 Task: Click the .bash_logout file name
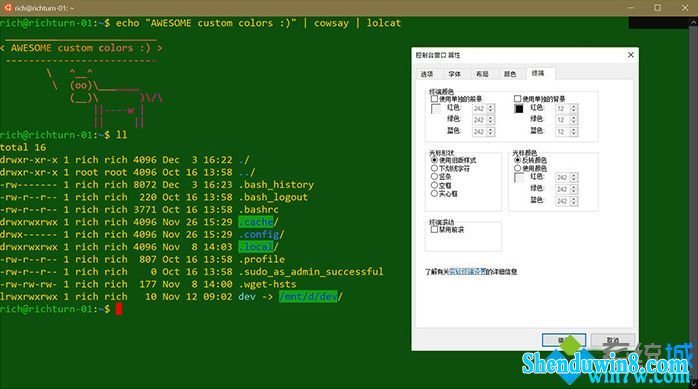pos(273,197)
